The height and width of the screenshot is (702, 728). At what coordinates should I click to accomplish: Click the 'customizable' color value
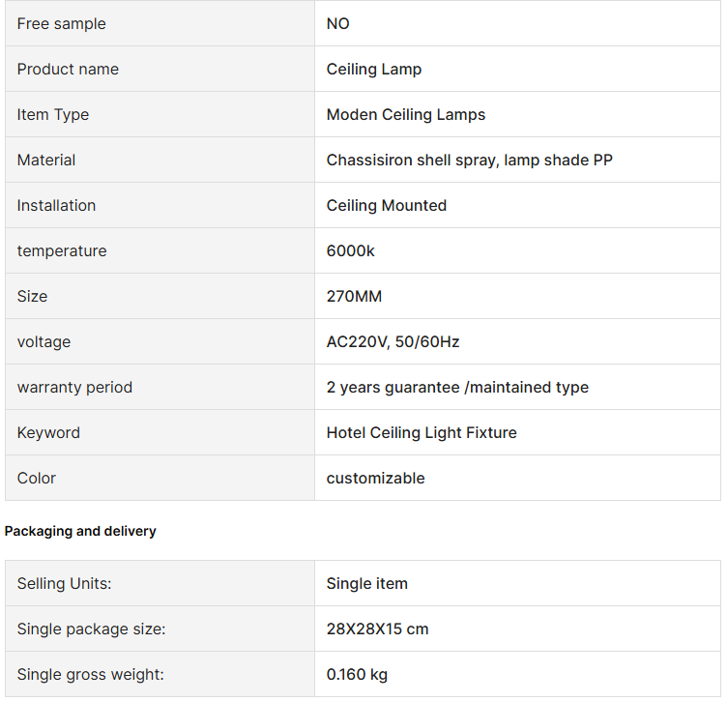(x=376, y=478)
